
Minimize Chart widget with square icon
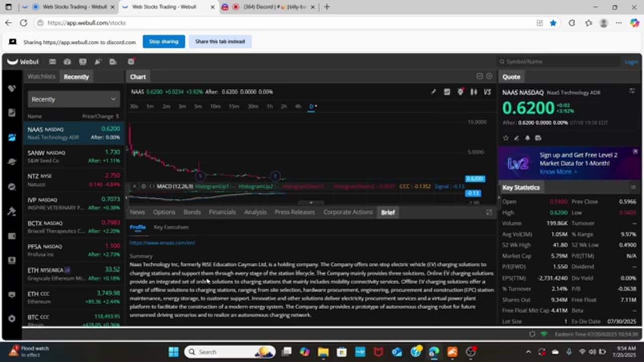479,76
